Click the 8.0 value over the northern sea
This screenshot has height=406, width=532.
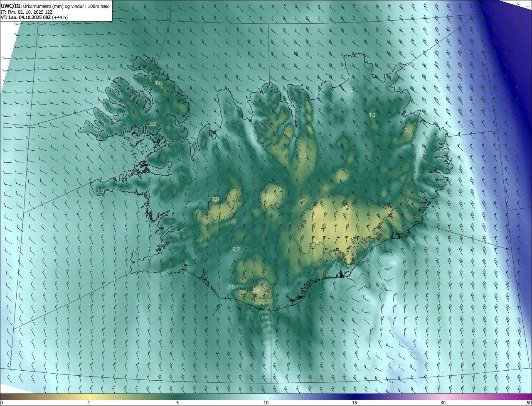(x=313, y=19)
